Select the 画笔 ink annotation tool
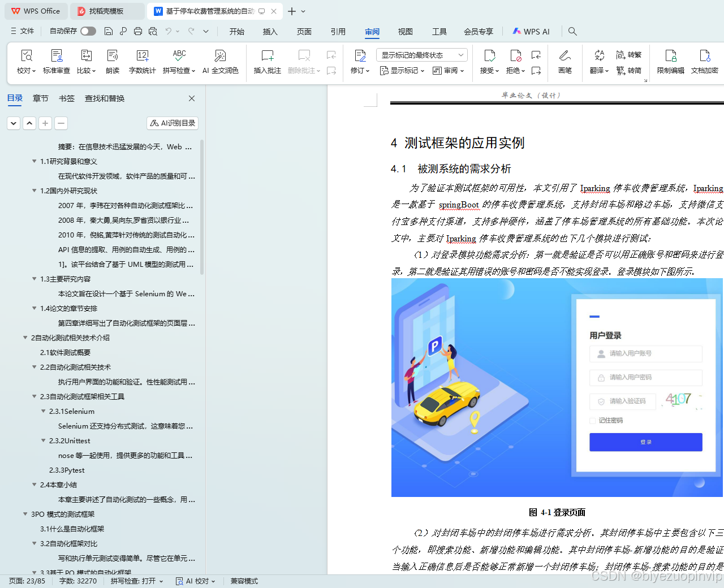 (x=564, y=61)
